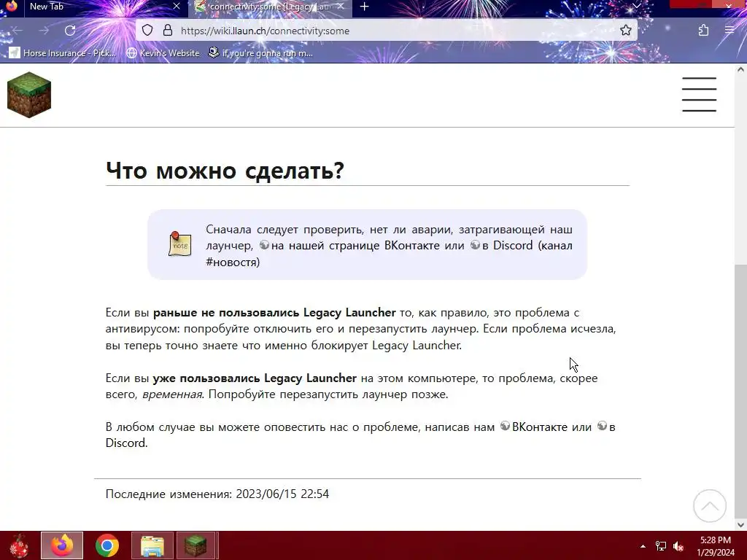Viewport: 747px width, 560px height.
Task: Click the italic word "временная"
Action: pos(172,394)
